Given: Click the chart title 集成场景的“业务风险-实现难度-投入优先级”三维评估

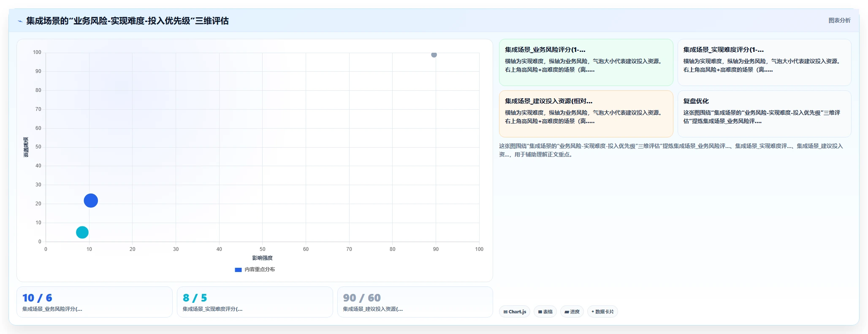Looking at the screenshot, I should click(x=127, y=21).
